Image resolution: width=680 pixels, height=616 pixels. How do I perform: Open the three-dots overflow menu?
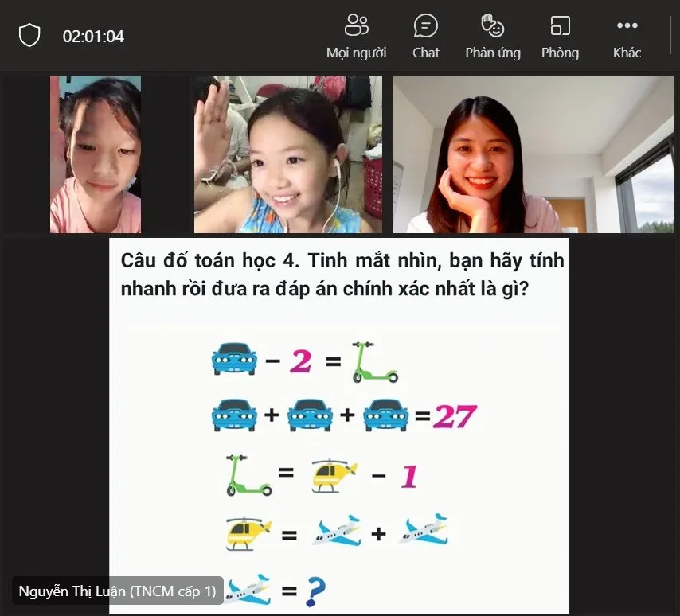pos(627,25)
